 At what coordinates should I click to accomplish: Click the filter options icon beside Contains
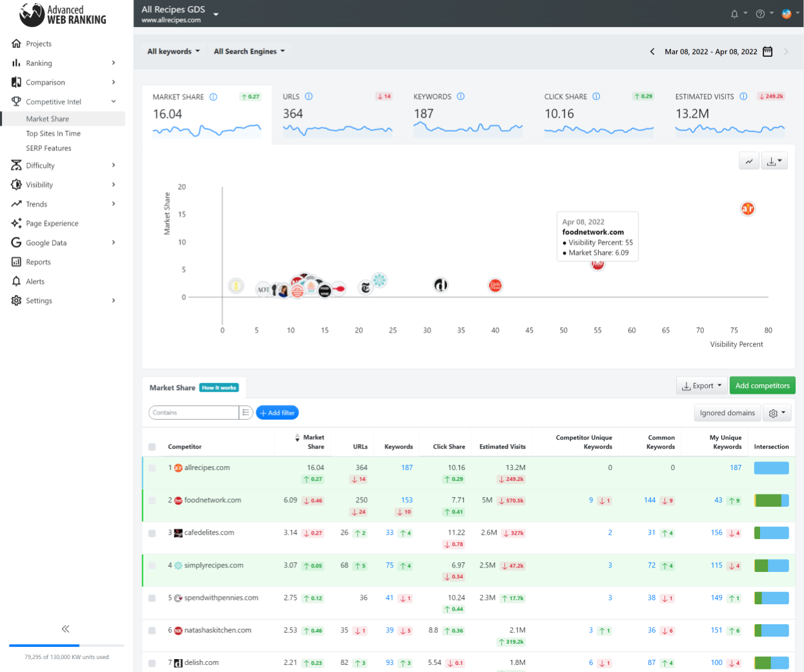(245, 412)
